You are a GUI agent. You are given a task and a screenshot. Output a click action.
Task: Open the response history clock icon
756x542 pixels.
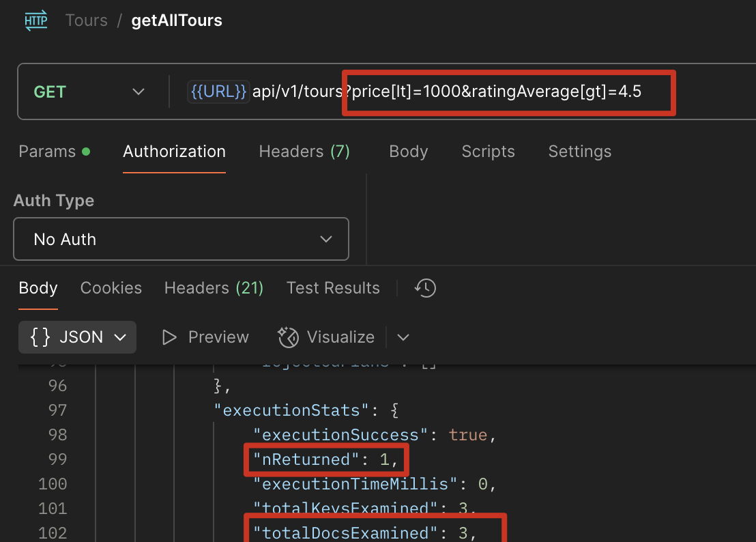click(x=425, y=288)
